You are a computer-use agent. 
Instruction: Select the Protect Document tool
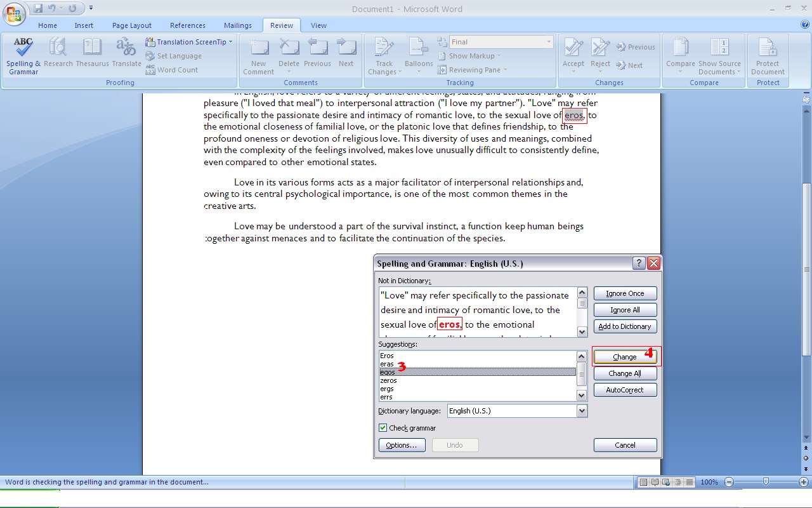pos(768,55)
